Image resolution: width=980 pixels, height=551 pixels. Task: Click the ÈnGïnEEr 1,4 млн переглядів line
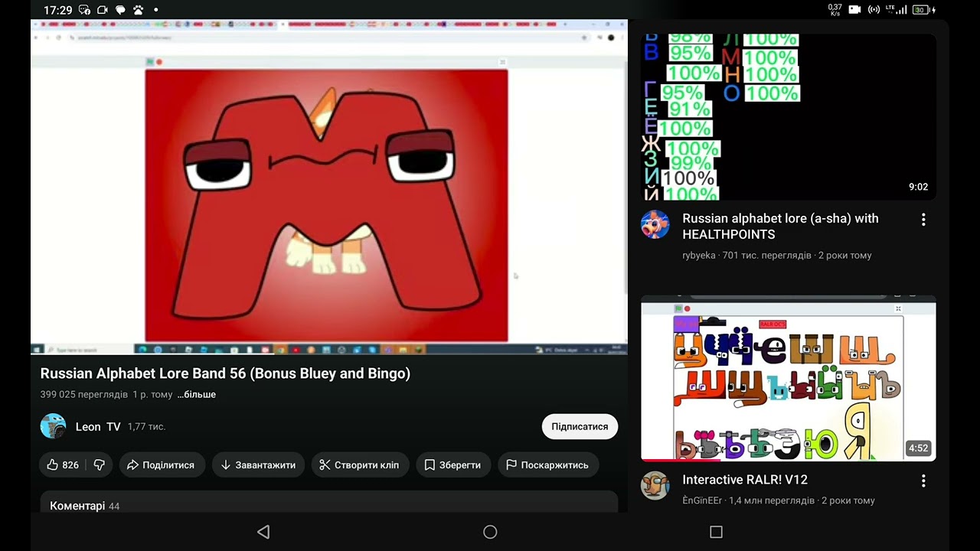click(779, 500)
